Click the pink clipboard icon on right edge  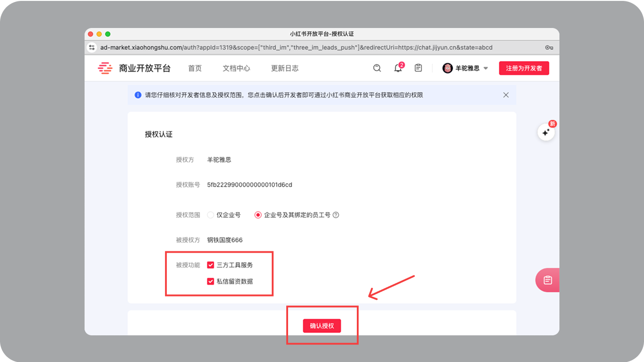pyautogui.click(x=549, y=280)
